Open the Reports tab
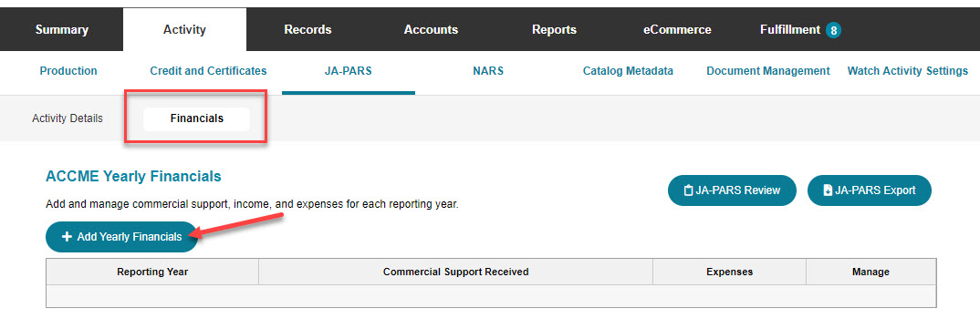Viewport: 980px width, 329px height. click(x=554, y=29)
